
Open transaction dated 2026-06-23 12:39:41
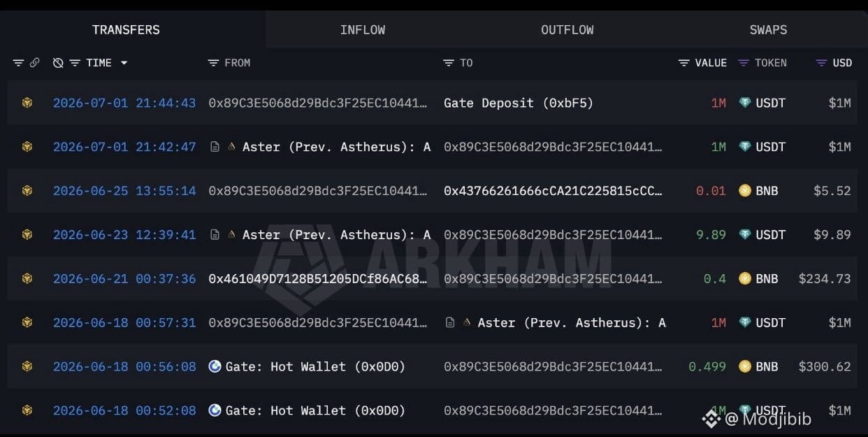pos(124,235)
